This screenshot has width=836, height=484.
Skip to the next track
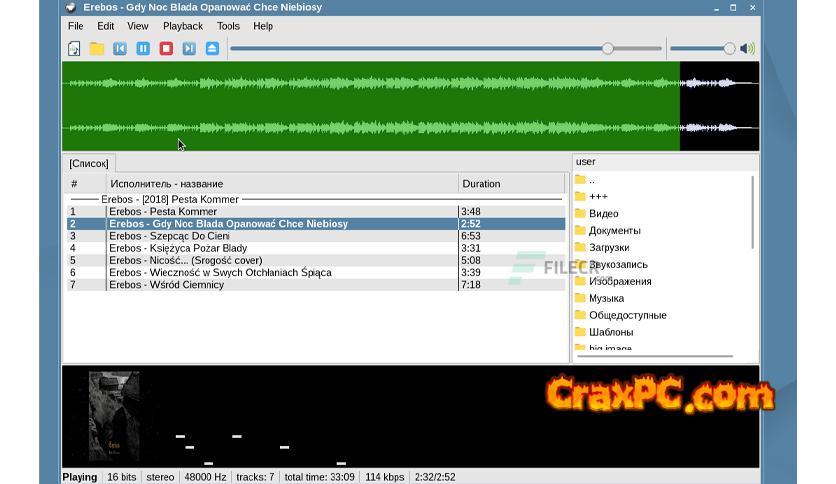189,49
